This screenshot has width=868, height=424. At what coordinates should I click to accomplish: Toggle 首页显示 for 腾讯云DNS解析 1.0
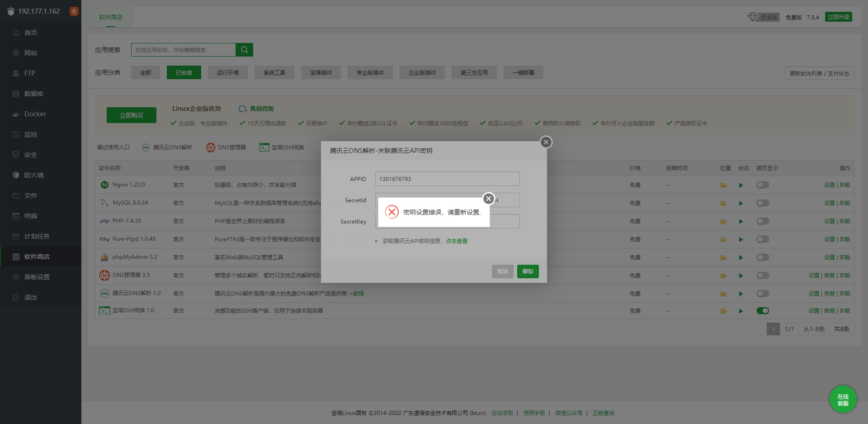[763, 294]
